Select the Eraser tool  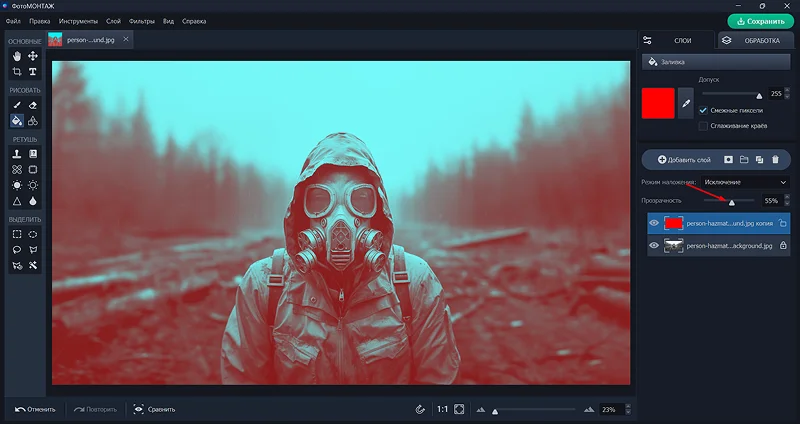[x=33, y=105]
